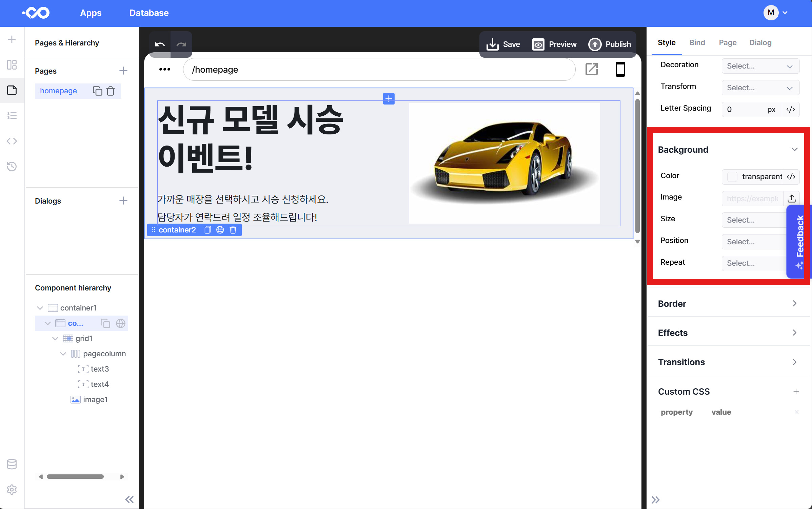
Task: Click the /homepage URL field
Action: point(379,70)
